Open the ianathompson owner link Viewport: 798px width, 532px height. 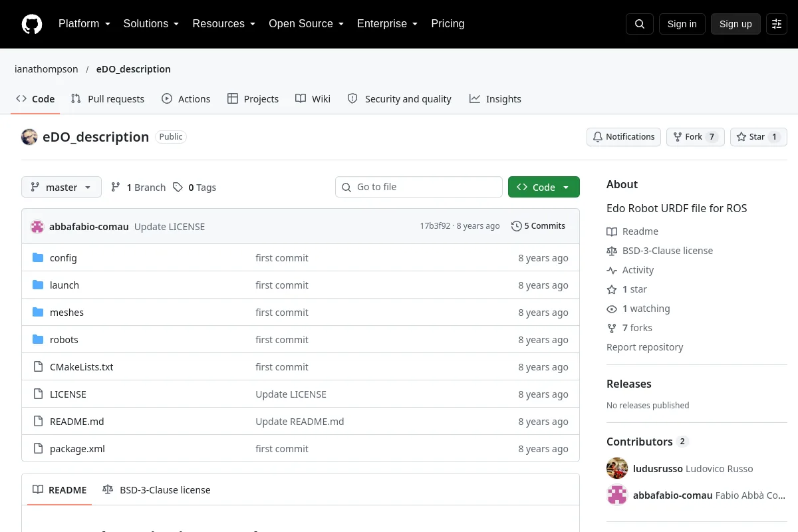[x=47, y=69]
